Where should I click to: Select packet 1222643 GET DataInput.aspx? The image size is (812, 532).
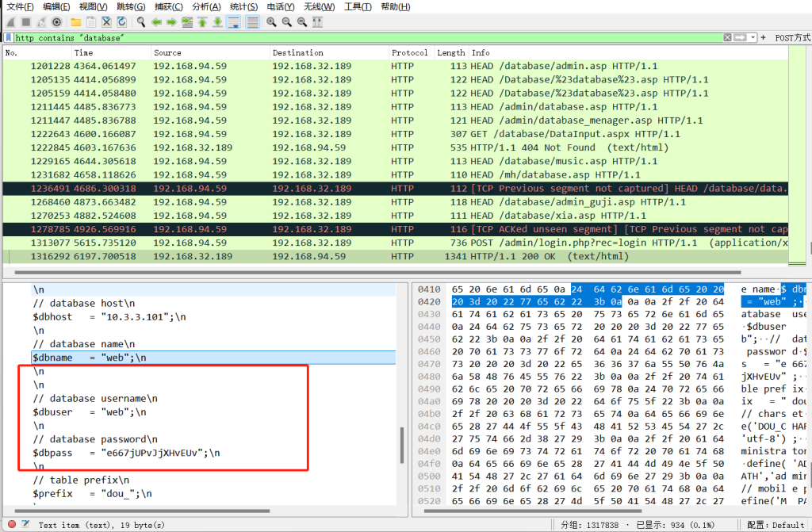click(396, 134)
